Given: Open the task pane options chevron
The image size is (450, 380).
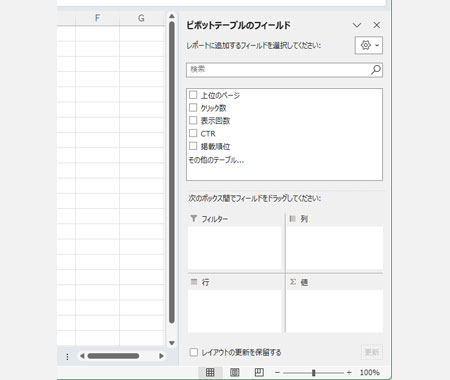Looking at the screenshot, I should click(x=357, y=25).
